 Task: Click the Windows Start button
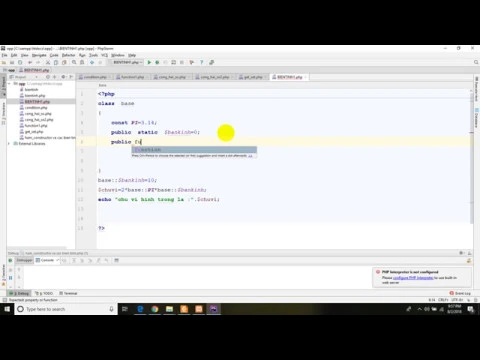(x=7, y=309)
